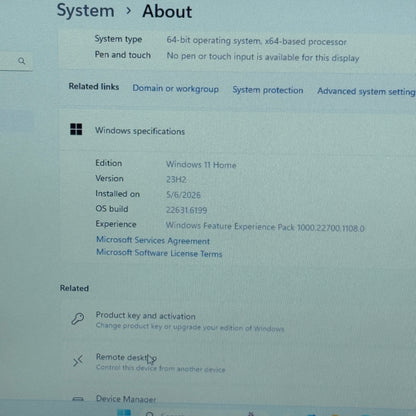Open Domain or workgroup link

click(x=175, y=89)
